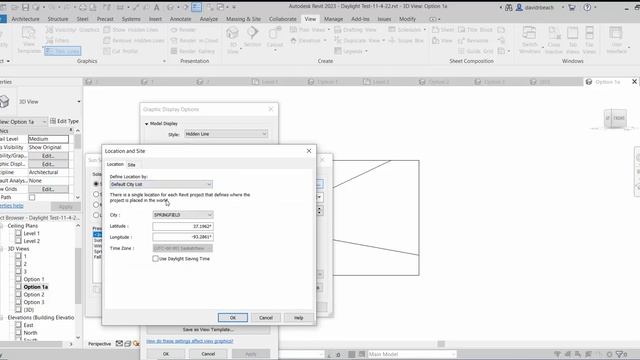Click the Filters tool in Graphics panel
The image size is (640, 360).
[57, 40]
